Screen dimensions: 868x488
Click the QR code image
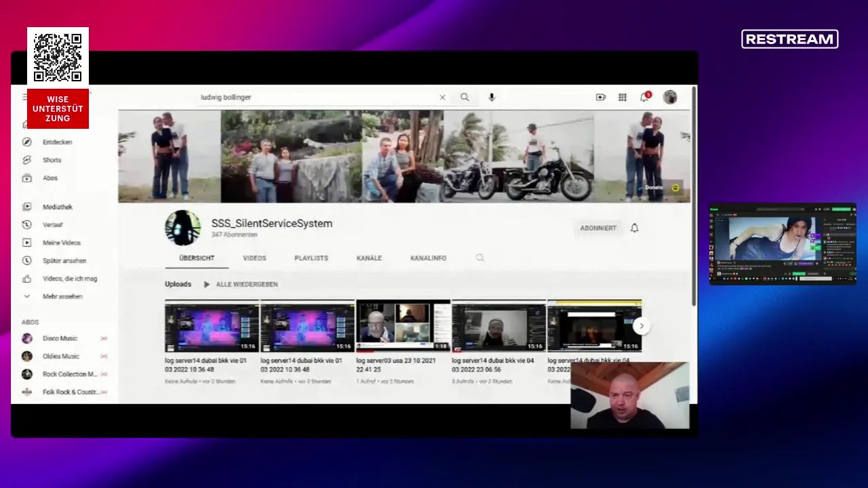58,57
